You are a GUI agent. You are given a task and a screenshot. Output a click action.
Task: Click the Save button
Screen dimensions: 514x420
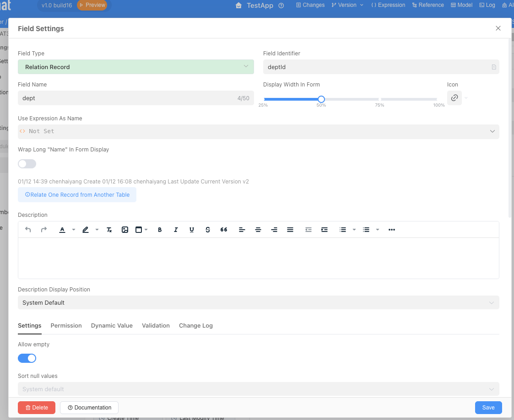point(488,408)
